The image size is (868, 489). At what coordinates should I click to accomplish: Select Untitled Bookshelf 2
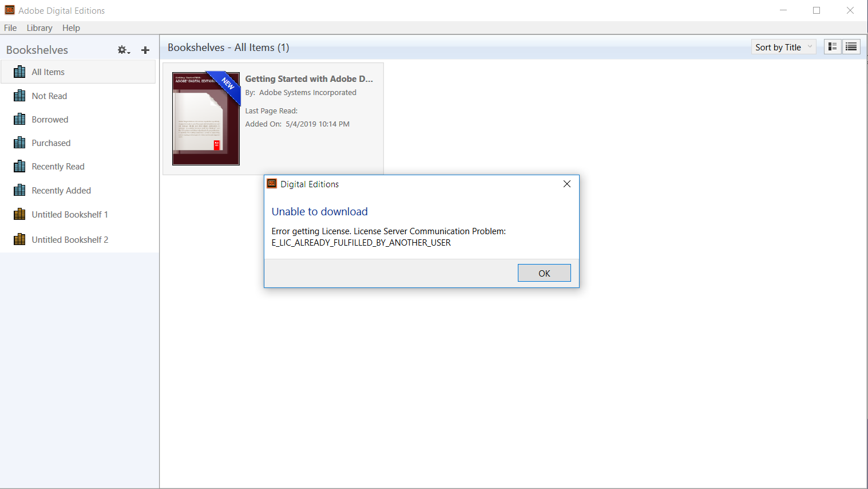(78, 239)
